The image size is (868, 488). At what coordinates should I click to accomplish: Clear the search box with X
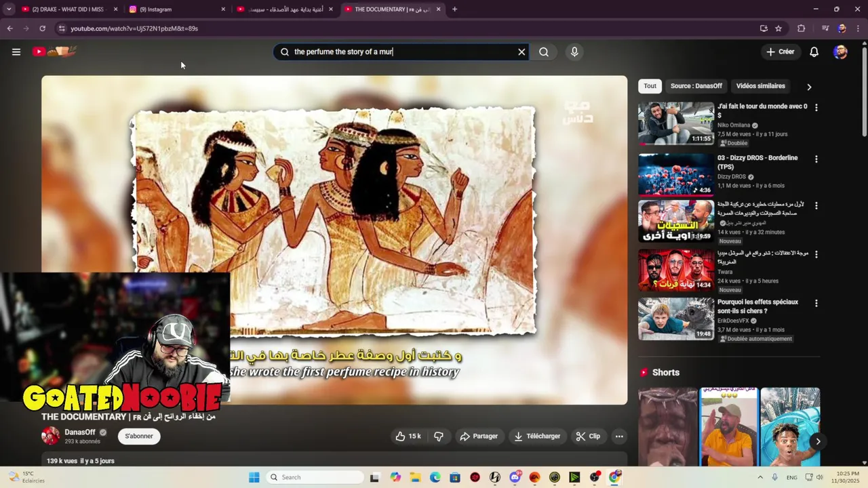click(x=521, y=52)
